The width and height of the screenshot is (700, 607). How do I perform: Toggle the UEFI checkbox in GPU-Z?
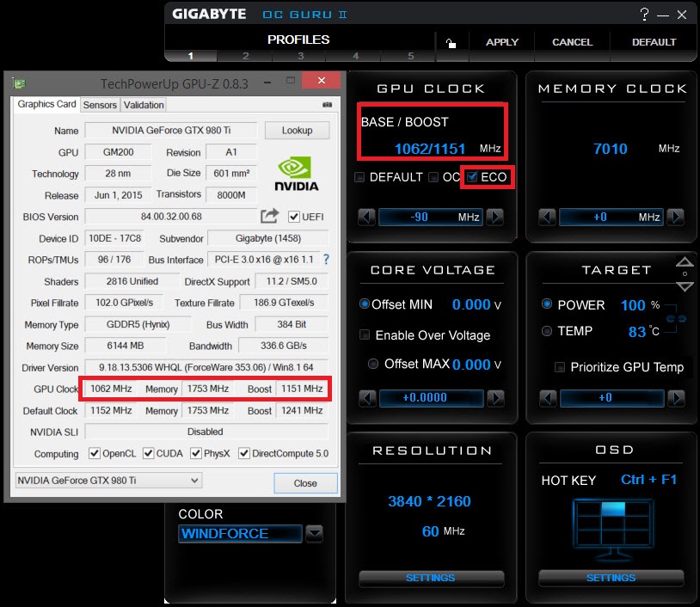pyautogui.click(x=294, y=217)
